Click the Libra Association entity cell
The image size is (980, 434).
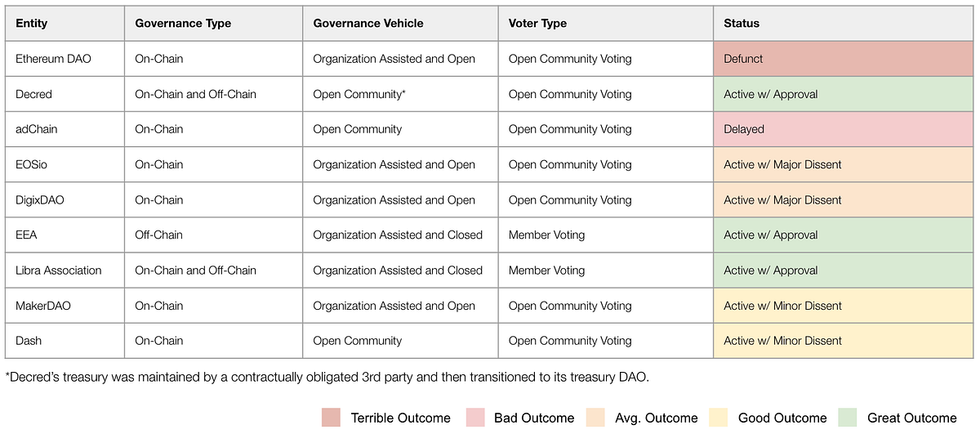pyautogui.click(x=65, y=270)
